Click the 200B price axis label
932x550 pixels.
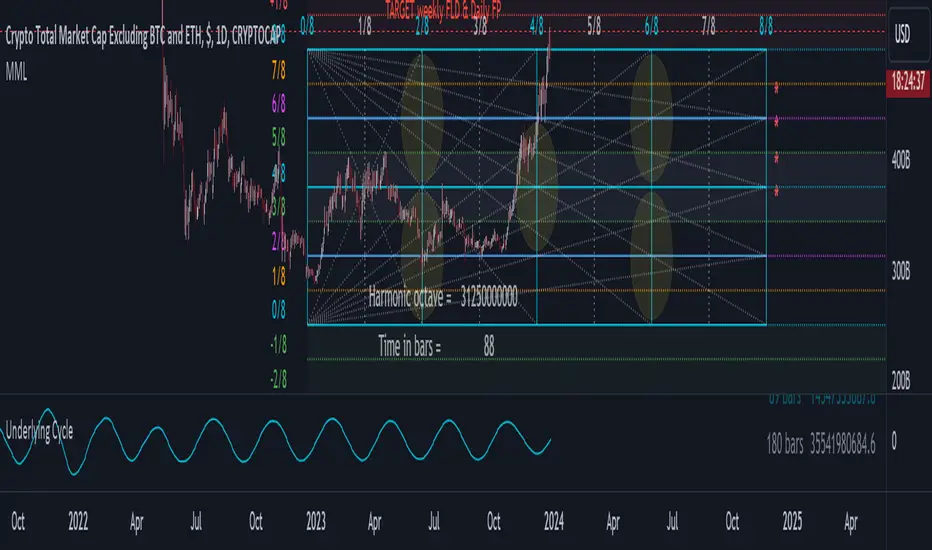coord(900,381)
